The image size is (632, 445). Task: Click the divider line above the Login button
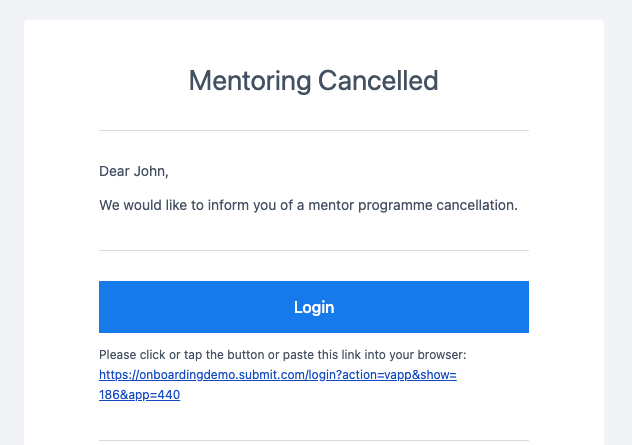pyautogui.click(x=314, y=250)
